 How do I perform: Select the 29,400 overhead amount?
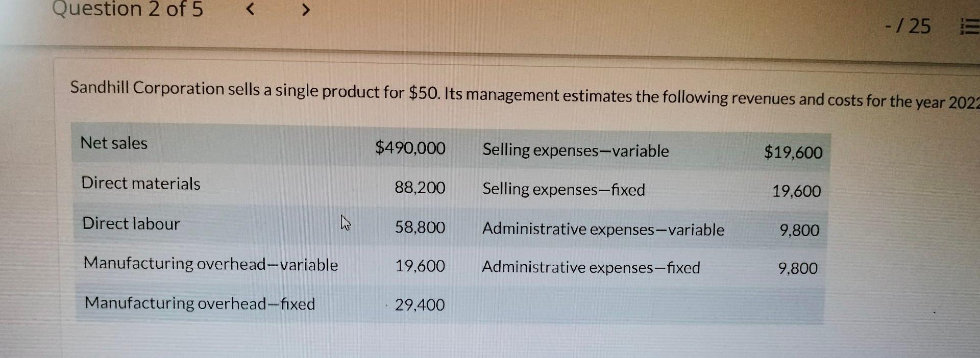[x=420, y=305]
